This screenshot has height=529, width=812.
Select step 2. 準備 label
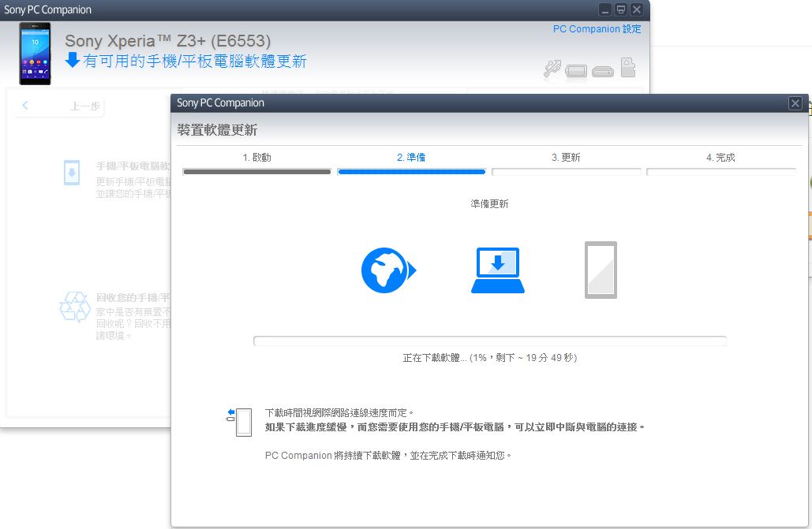tap(411, 158)
